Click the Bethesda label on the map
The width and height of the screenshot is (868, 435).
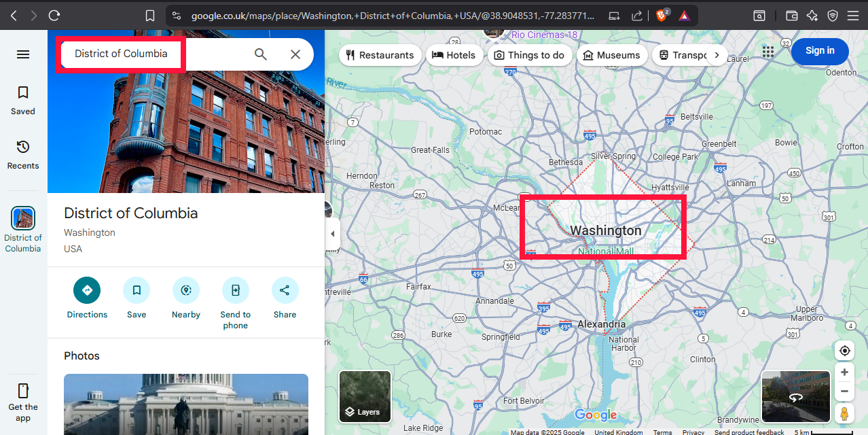pos(566,162)
